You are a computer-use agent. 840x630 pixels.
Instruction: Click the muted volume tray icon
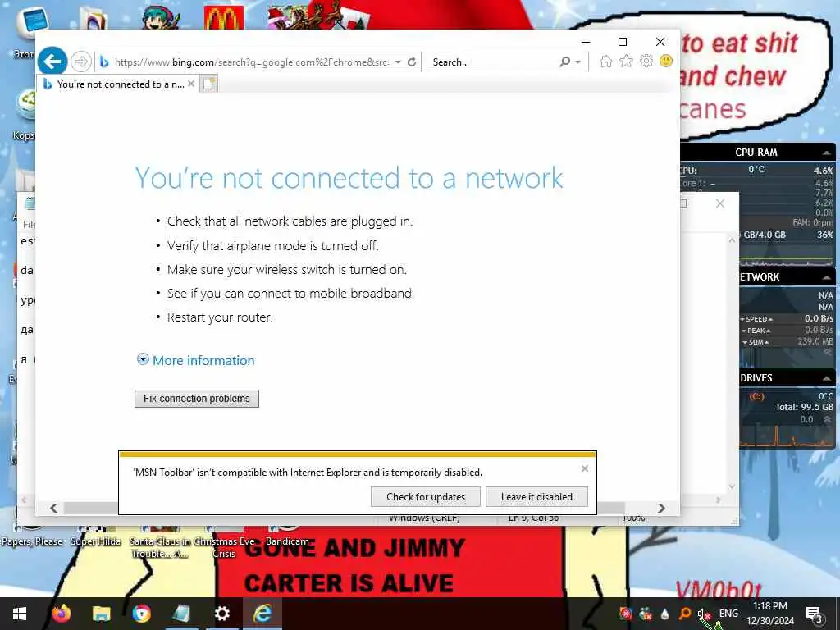tap(704, 614)
